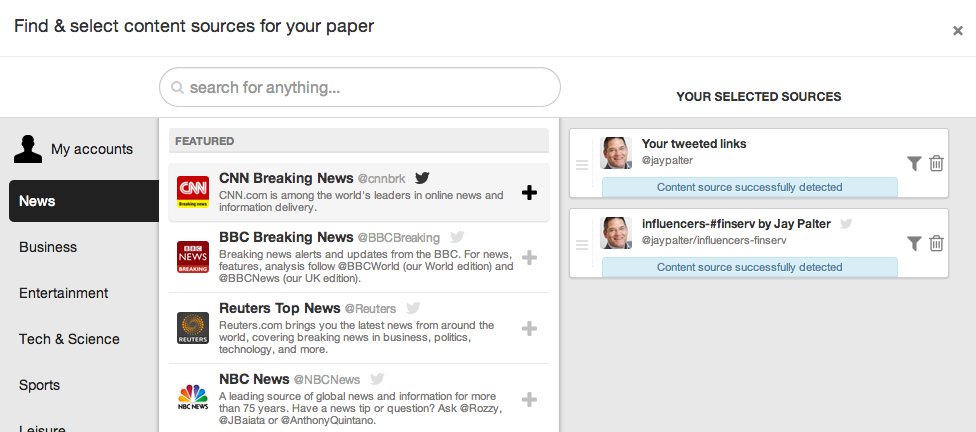Click the @cnnbrk handle

[382, 179]
